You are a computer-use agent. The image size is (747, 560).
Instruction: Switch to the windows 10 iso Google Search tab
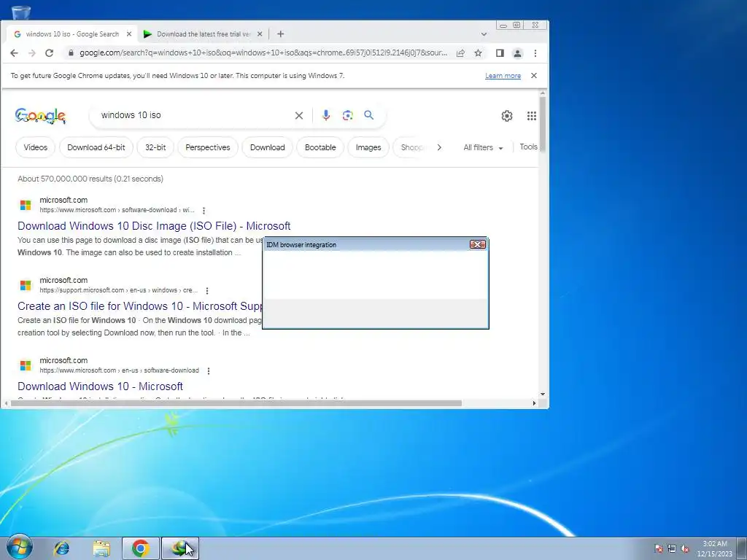pos(72,34)
